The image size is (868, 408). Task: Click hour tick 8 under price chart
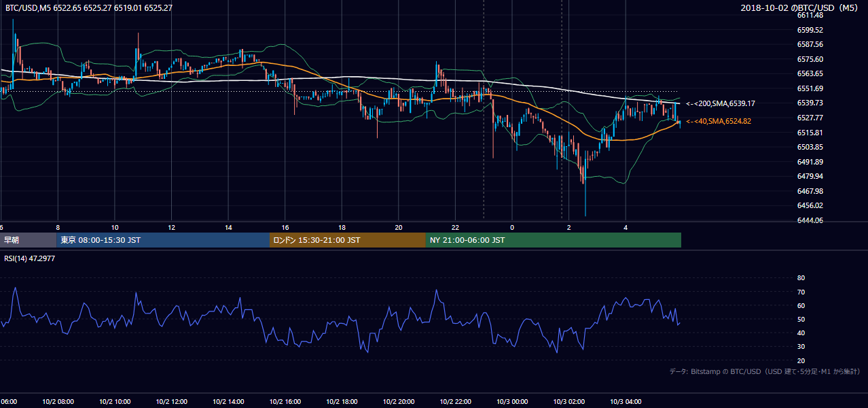[58, 227]
